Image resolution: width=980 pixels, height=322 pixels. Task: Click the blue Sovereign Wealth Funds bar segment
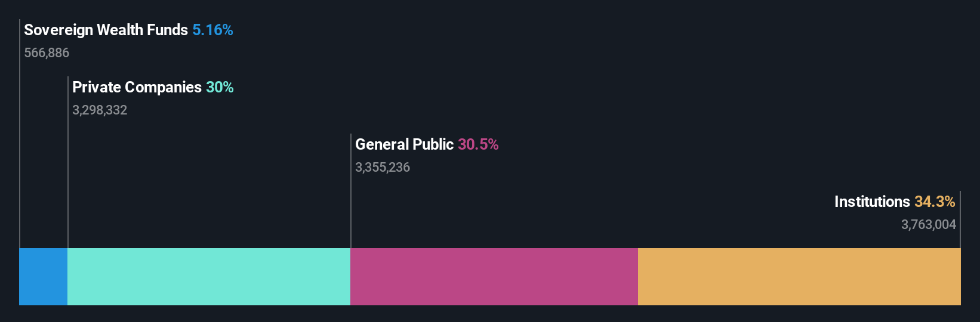(43, 277)
